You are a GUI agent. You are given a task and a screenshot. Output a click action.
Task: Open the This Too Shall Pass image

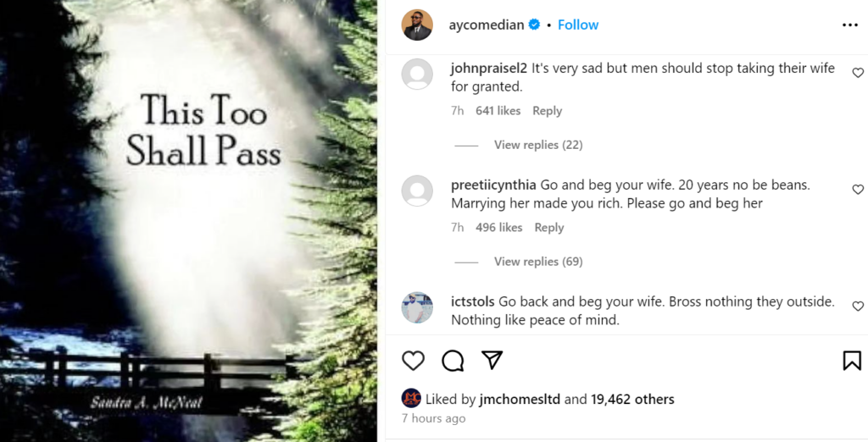[x=188, y=221]
